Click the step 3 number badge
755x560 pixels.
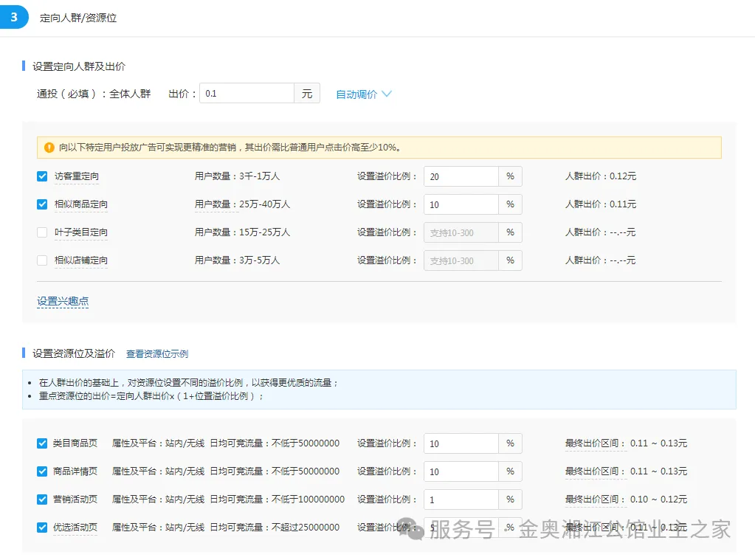(14, 17)
